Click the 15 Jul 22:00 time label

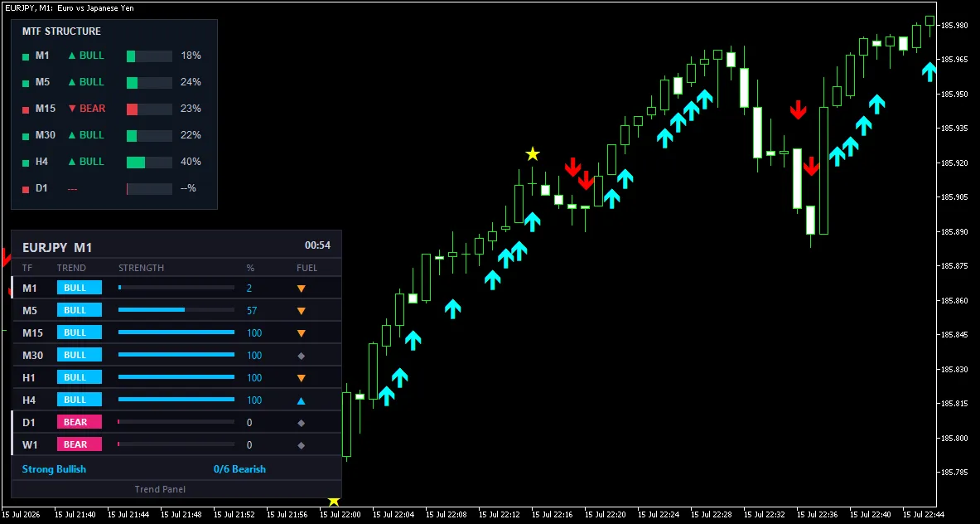pos(340,515)
